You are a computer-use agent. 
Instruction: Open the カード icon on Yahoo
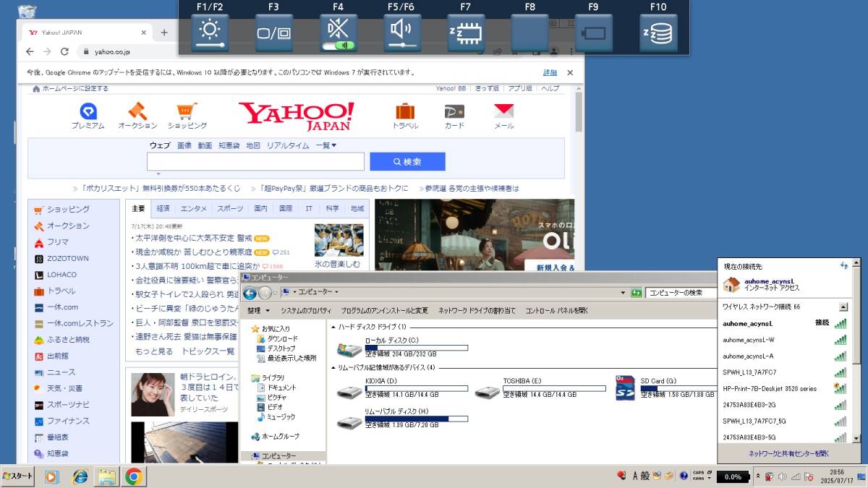pyautogui.click(x=454, y=116)
